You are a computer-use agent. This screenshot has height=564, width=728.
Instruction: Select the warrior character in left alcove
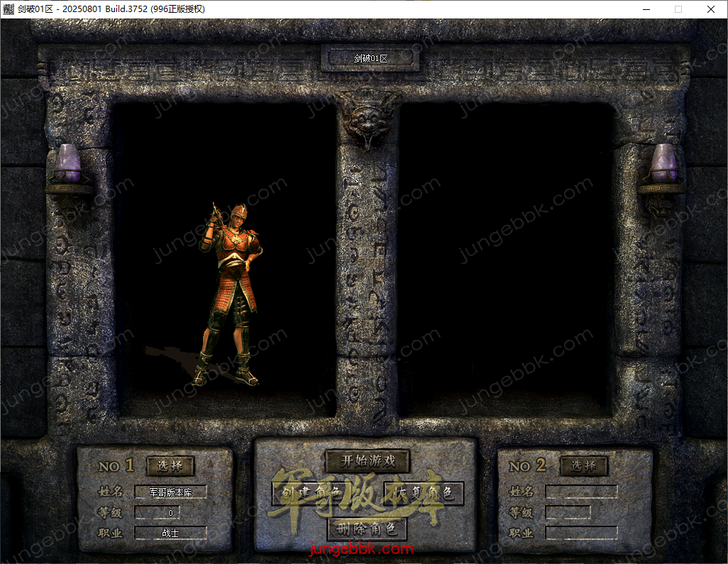click(231, 294)
